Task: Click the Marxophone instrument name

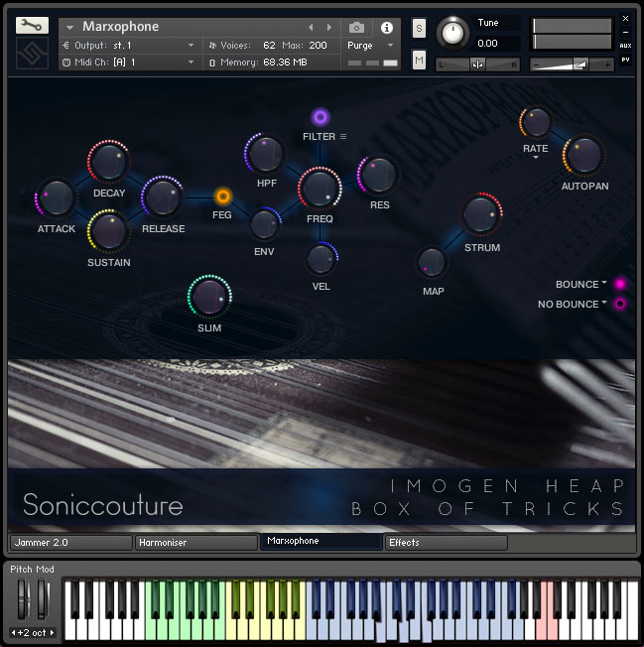Action: point(120,27)
